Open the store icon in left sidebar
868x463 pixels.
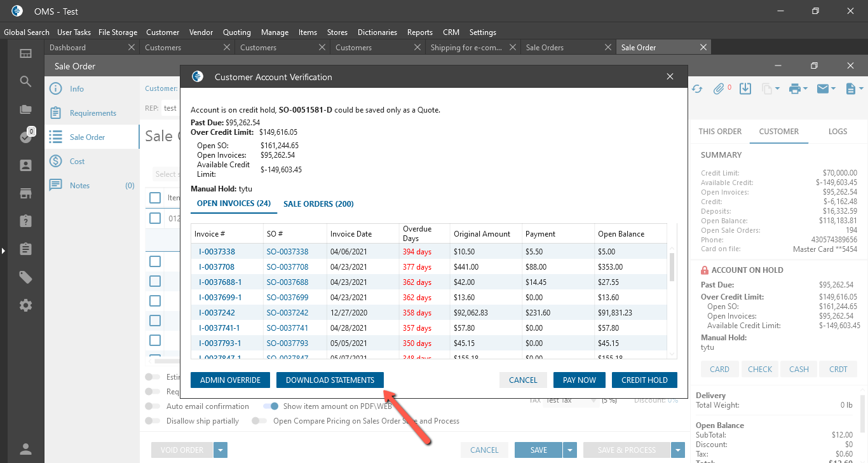tap(25, 193)
